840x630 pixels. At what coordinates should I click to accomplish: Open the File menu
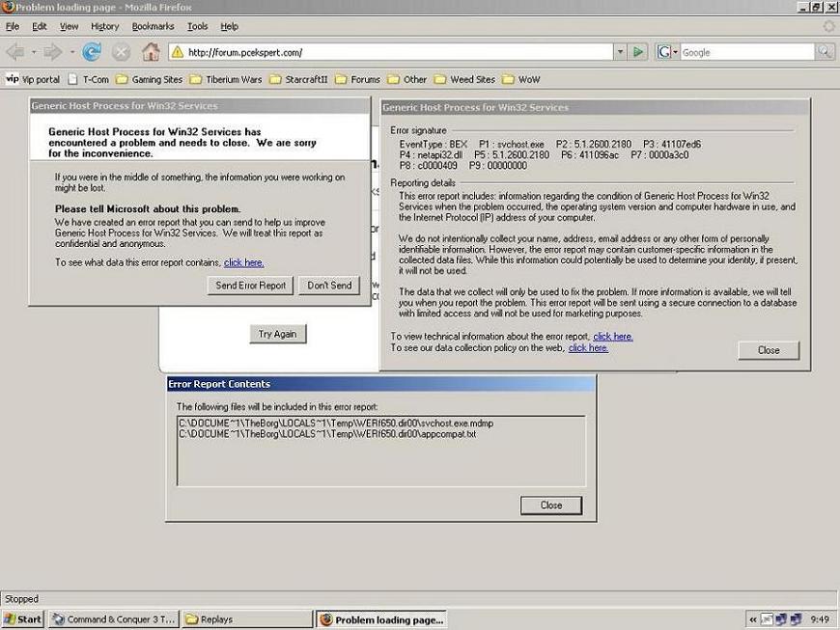(x=13, y=26)
